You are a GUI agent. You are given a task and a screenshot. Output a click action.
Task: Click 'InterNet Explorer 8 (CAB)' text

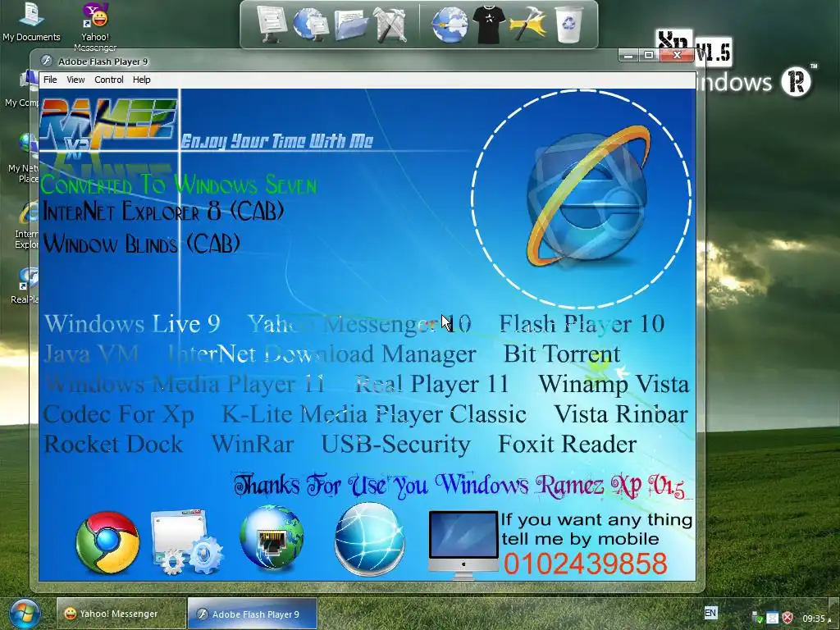(x=163, y=211)
